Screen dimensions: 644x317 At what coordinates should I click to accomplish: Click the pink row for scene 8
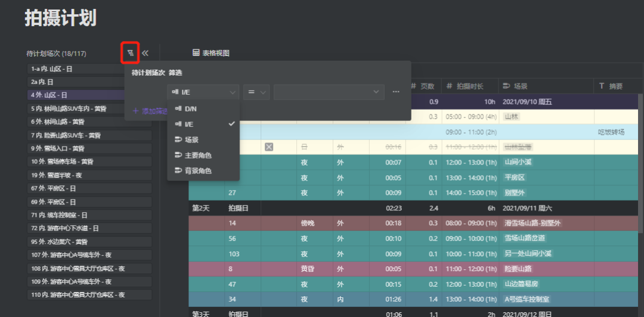coord(388,269)
